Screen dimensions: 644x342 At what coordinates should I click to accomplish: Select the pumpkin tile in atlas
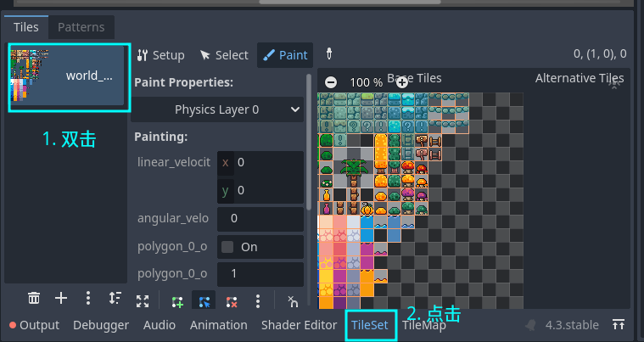(x=367, y=209)
